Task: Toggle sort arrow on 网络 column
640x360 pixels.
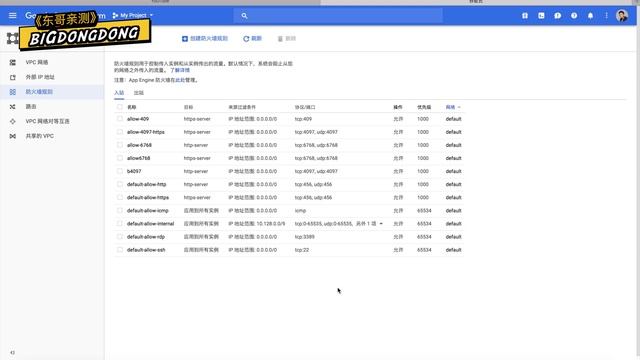Action: 459,107
